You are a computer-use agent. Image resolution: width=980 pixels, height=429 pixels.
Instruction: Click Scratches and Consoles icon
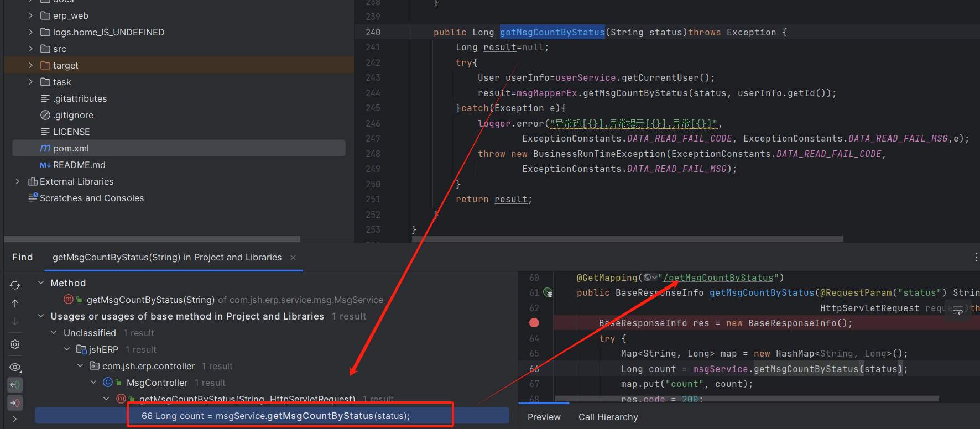coord(33,197)
